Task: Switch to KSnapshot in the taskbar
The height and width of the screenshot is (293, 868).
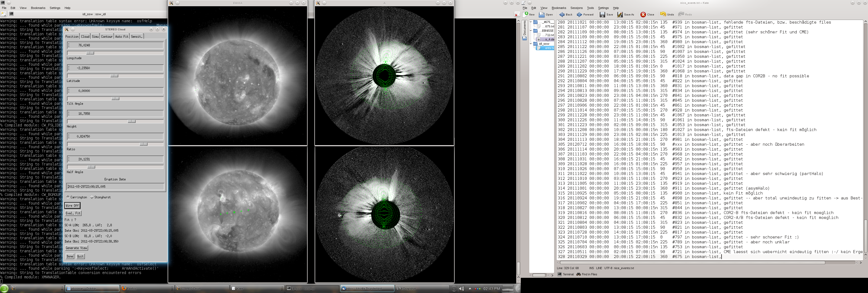Action: tap(423, 289)
